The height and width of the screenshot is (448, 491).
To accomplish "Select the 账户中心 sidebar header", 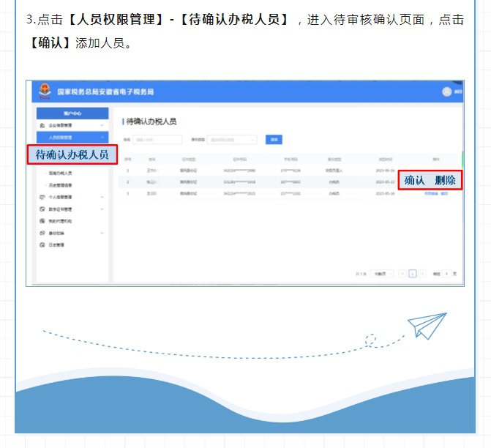I will [x=72, y=113].
